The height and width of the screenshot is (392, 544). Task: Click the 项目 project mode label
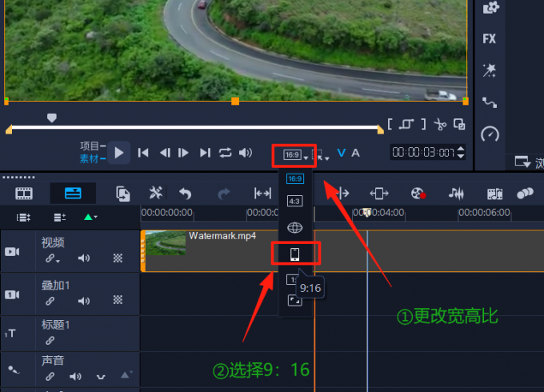point(89,146)
